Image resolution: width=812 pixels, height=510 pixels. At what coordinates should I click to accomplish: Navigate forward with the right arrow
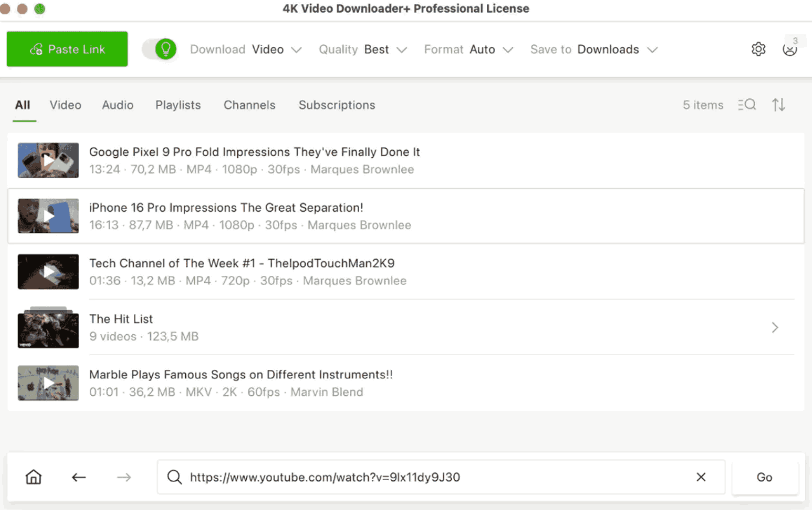[124, 477]
